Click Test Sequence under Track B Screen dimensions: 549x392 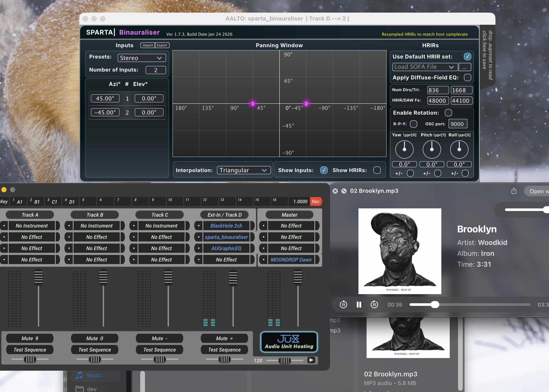tap(95, 350)
